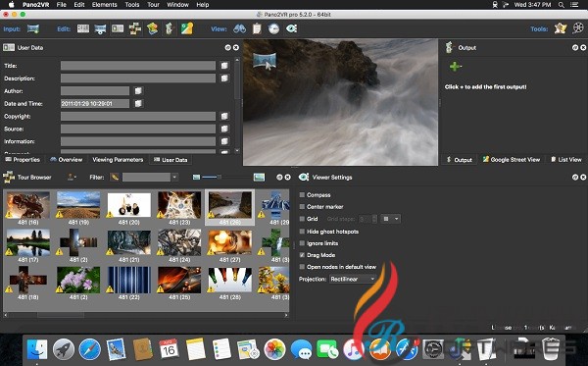Click the copy icon next to the Title field

coord(224,66)
